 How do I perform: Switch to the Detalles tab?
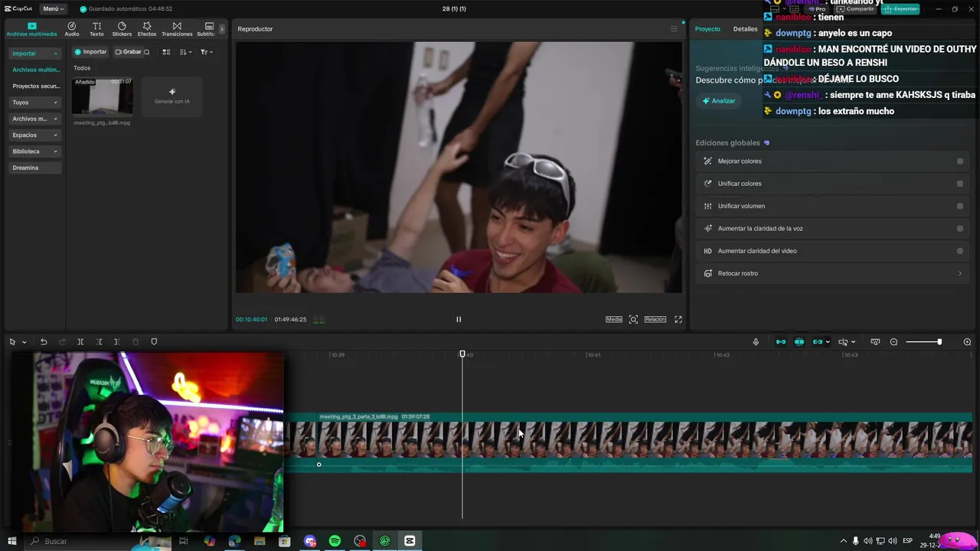tap(745, 29)
